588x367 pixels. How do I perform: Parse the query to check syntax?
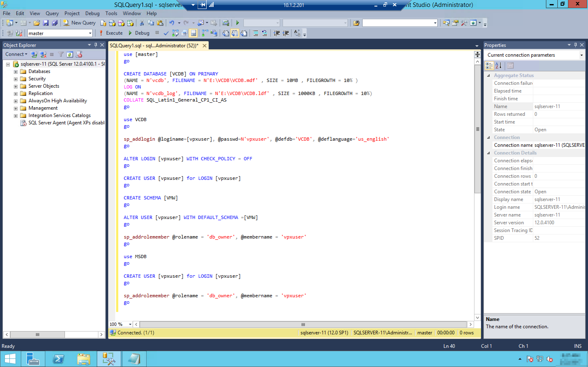(x=166, y=33)
